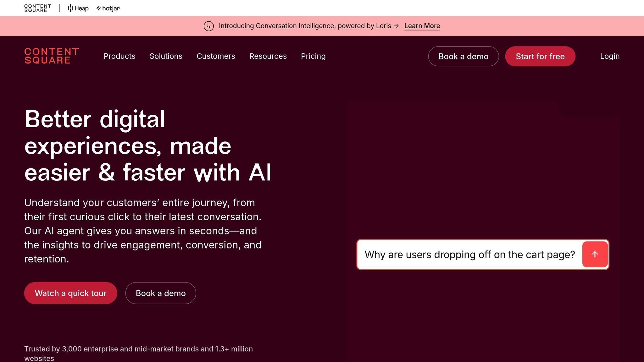Click the Start for free button
This screenshot has width=644, height=362.
pyautogui.click(x=540, y=57)
